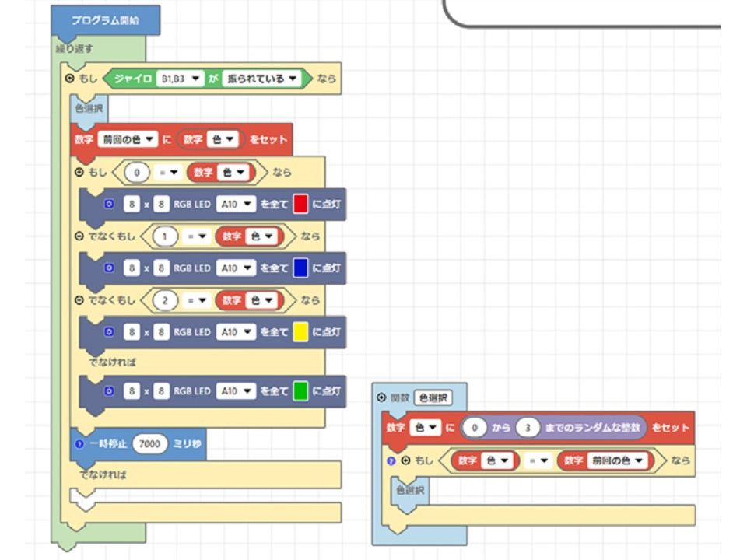747x560 pixels.
Task: Click the に点灯 text on the green LED block
Action: [x=327, y=391]
